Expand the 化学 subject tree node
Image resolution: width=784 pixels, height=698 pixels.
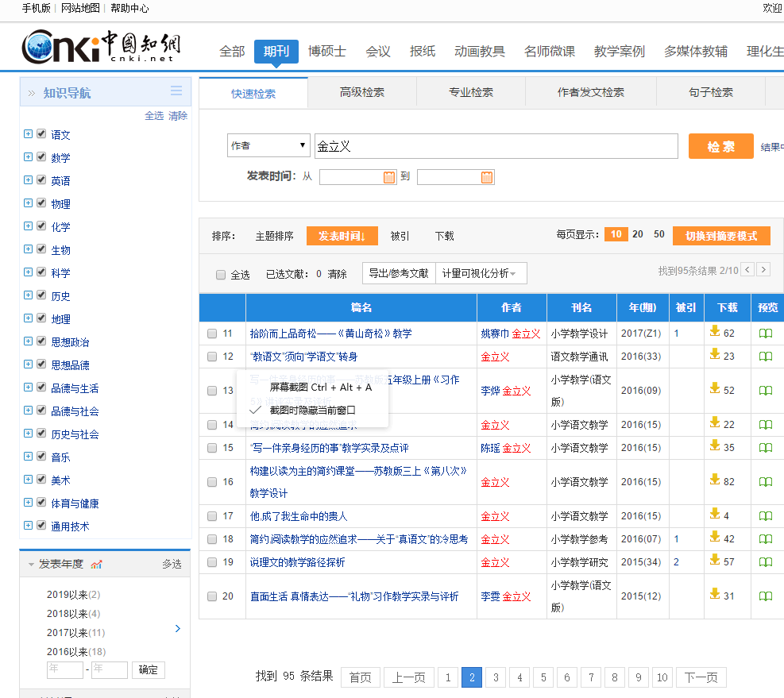point(29,226)
